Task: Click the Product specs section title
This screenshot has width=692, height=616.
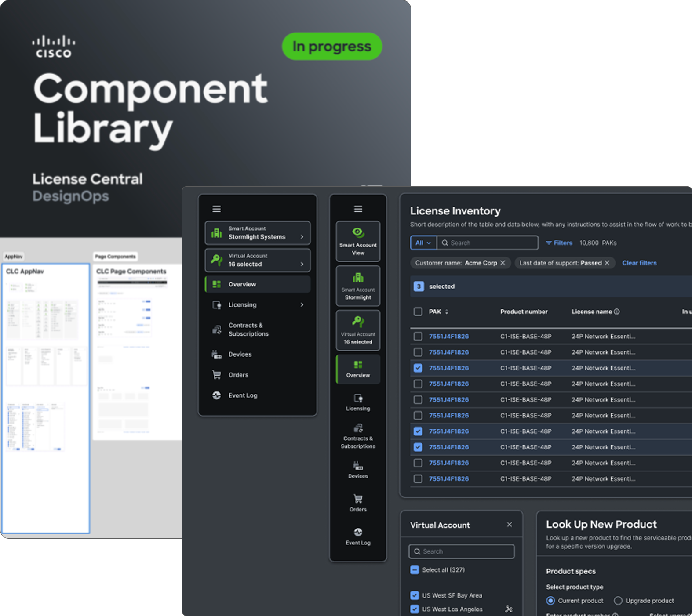Action: [571, 571]
